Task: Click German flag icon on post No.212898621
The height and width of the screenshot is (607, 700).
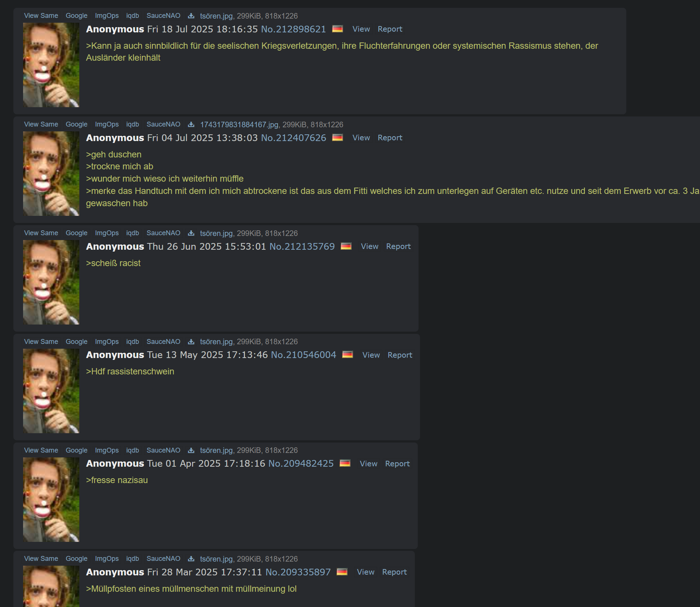Action: (337, 29)
